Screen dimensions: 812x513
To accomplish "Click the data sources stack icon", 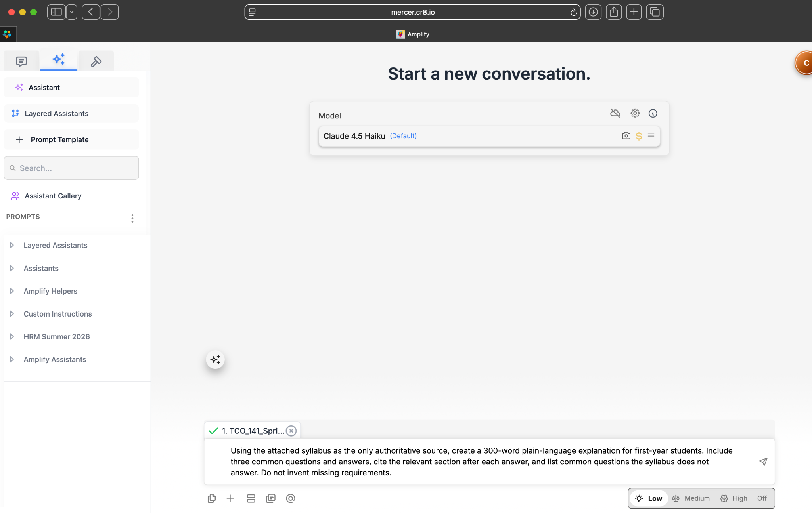I will 251,498.
